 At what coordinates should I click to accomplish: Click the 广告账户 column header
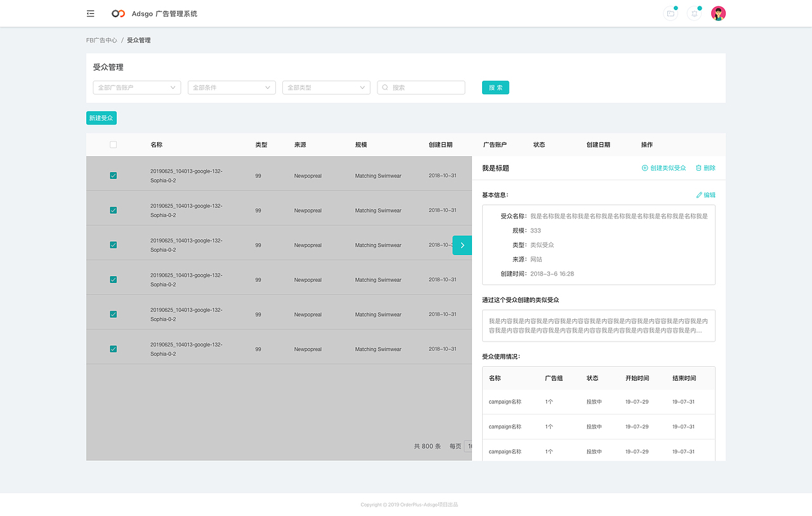point(495,145)
